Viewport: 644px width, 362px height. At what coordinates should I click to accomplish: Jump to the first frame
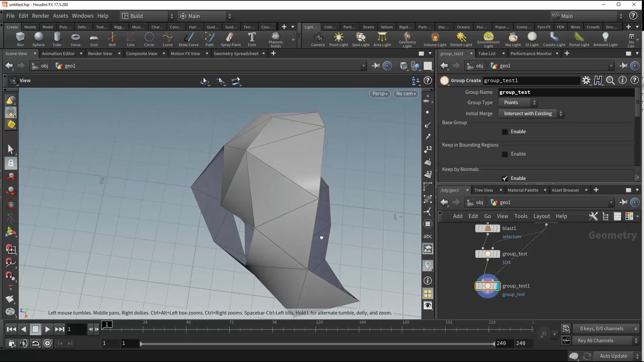pos(11,329)
